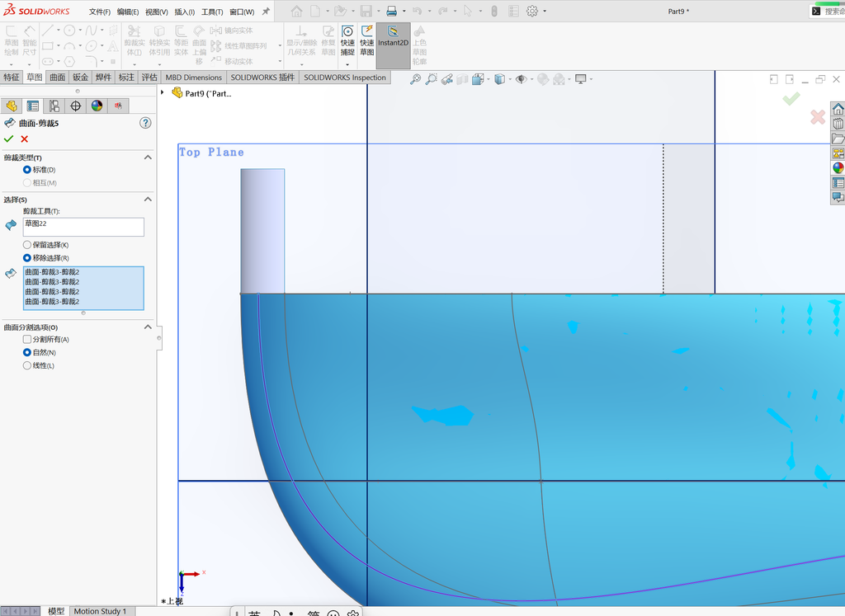The width and height of the screenshot is (845, 616).
Task: Open the DisplayManager color sphere tab
Action: click(97, 106)
